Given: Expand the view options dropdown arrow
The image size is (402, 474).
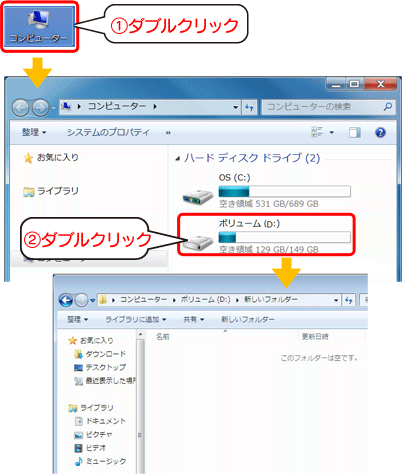Looking at the screenshot, I should pyautogui.click(x=332, y=132).
